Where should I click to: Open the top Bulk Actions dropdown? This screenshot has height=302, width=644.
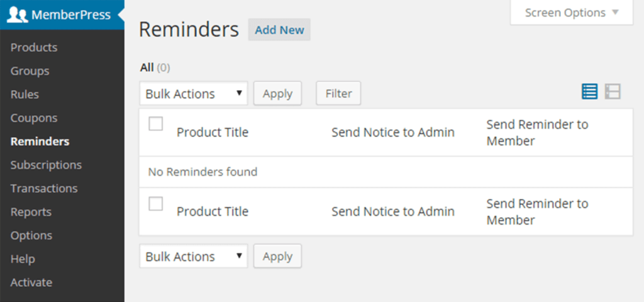[194, 94]
